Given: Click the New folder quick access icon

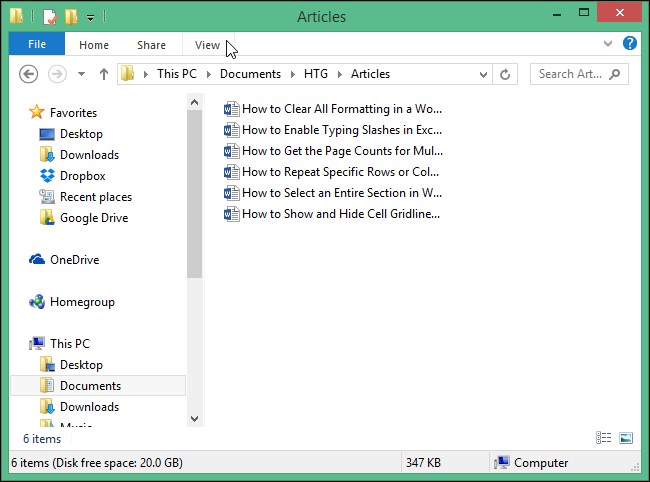Looking at the screenshot, I should tap(71, 17).
